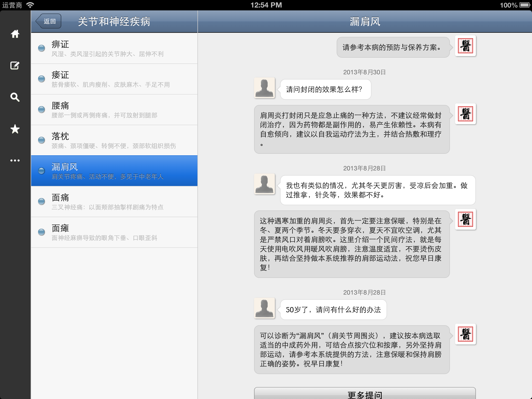Open the search magnifier icon

(15, 97)
